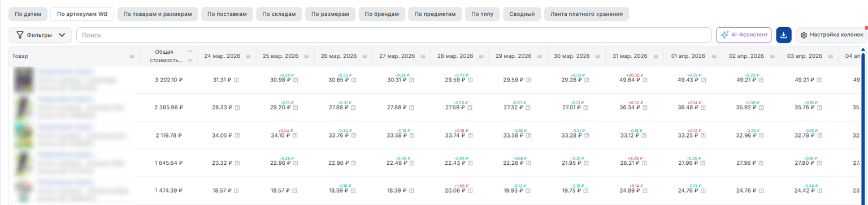The width and height of the screenshot is (868, 205).
Task: Click the total cost value «2 365.96 ₽»
Action: pos(168,107)
